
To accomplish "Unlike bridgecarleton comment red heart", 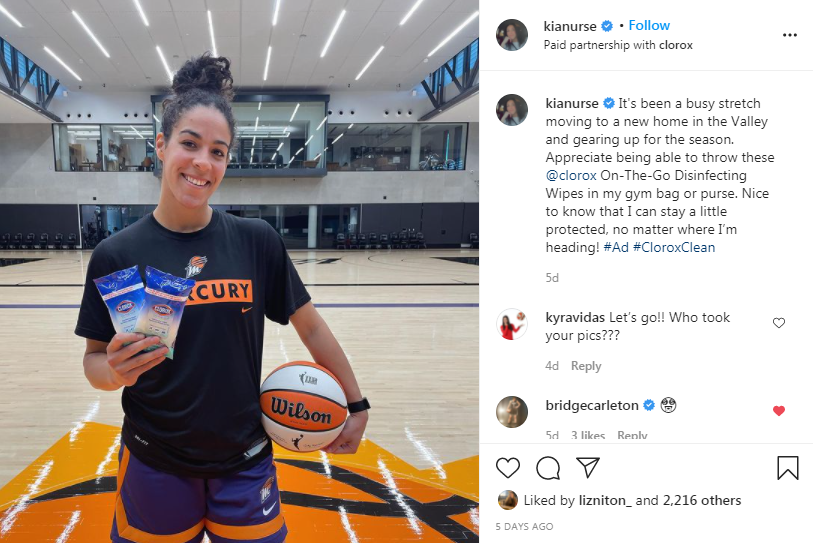I will (x=779, y=411).
